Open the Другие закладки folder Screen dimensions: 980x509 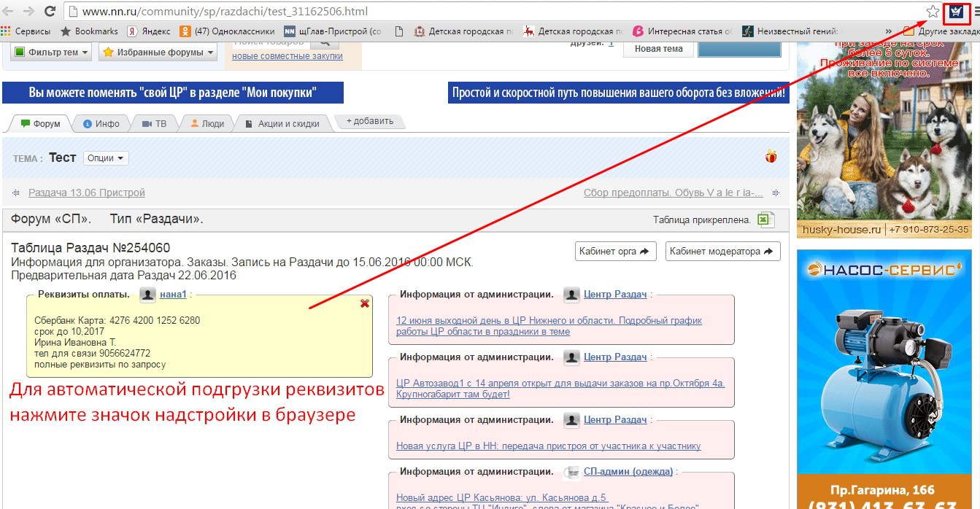coord(941,31)
